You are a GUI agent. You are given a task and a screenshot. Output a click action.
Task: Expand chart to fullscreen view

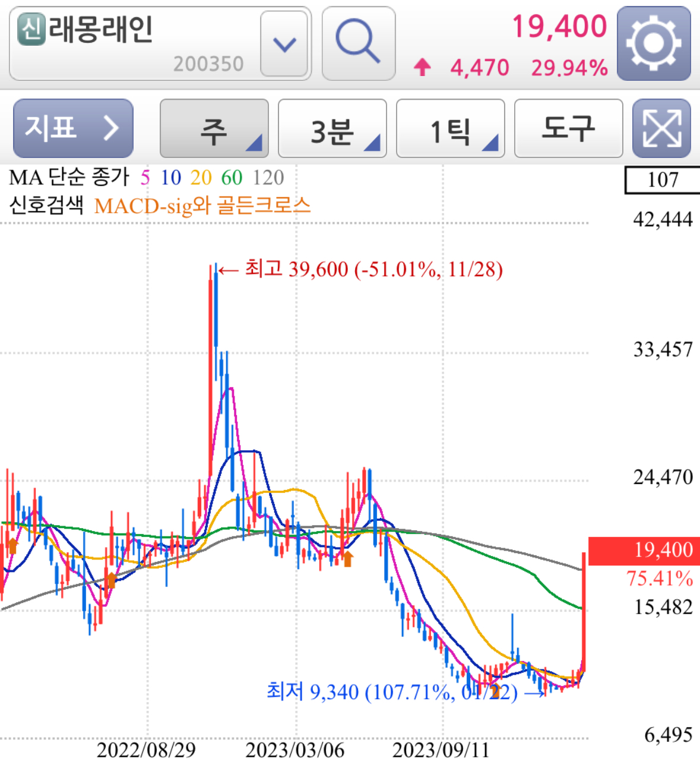(661, 128)
